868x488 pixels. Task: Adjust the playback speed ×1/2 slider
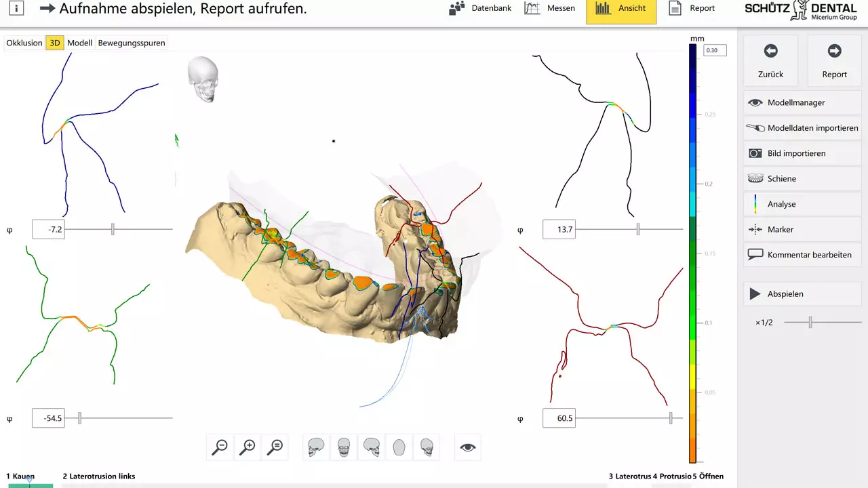(810, 323)
